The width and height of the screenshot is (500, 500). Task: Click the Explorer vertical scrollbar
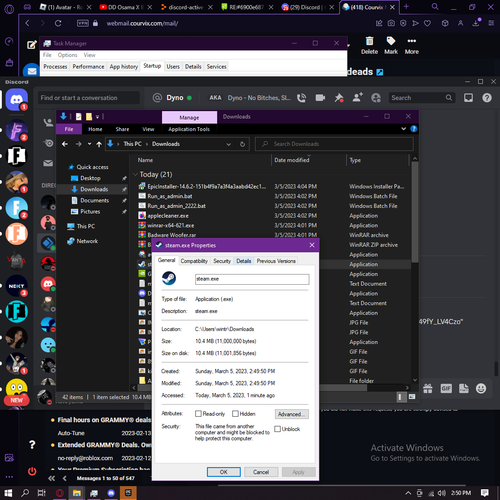click(415, 211)
